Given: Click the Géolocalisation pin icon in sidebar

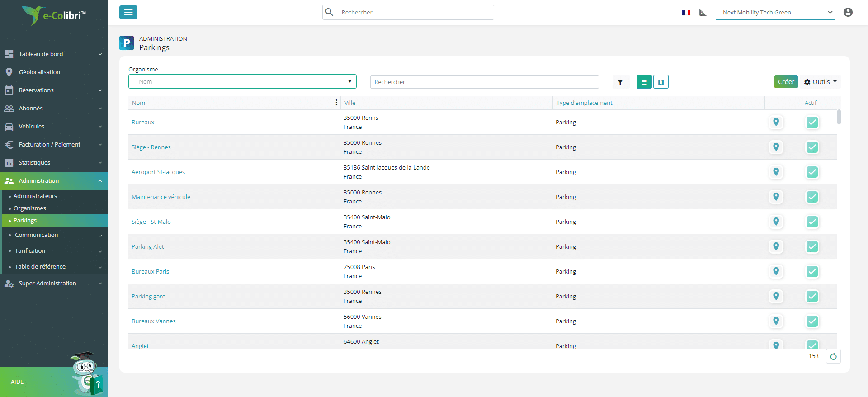Looking at the screenshot, I should pos(9,72).
